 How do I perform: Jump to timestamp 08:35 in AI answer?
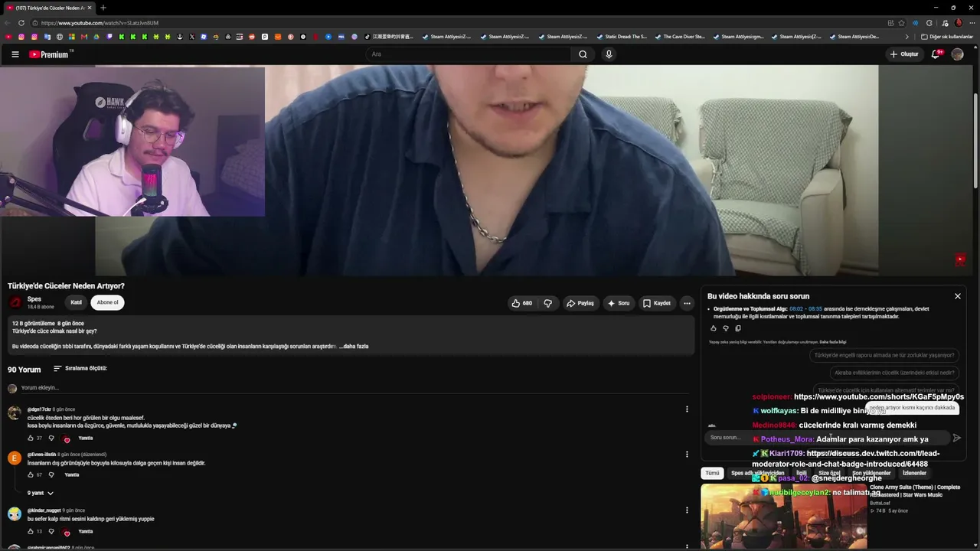click(x=815, y=309)
